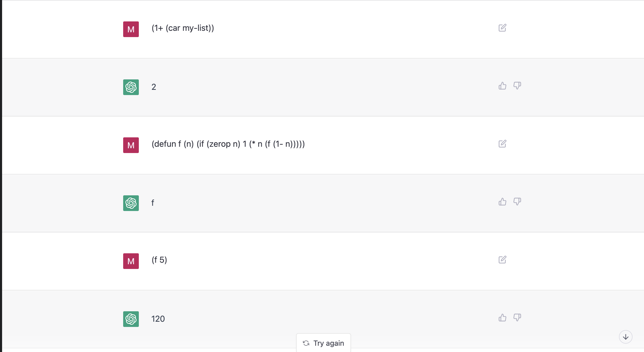
Task: Click the ChatGPT avatar beside "2"
Action: (x=131, y=87)
